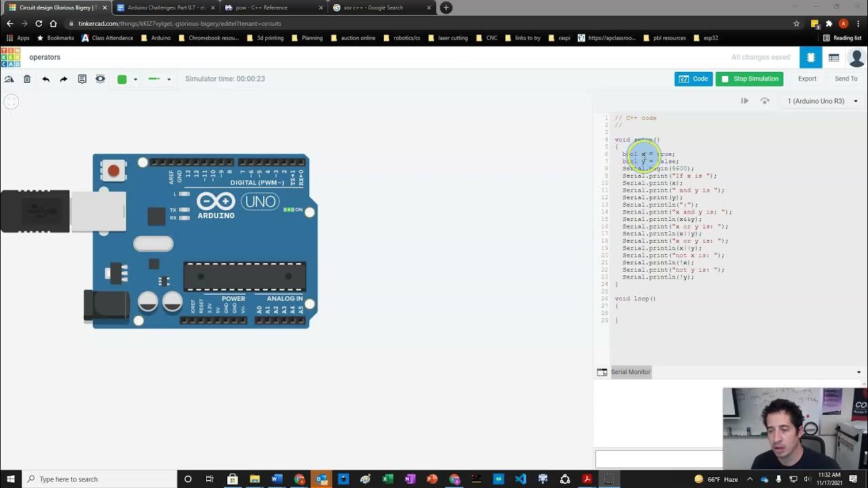Image resolution: width=868 pixels, height=488 pixels.
Task: Open the Arduino bookmark folder
Action: point(156,38)
